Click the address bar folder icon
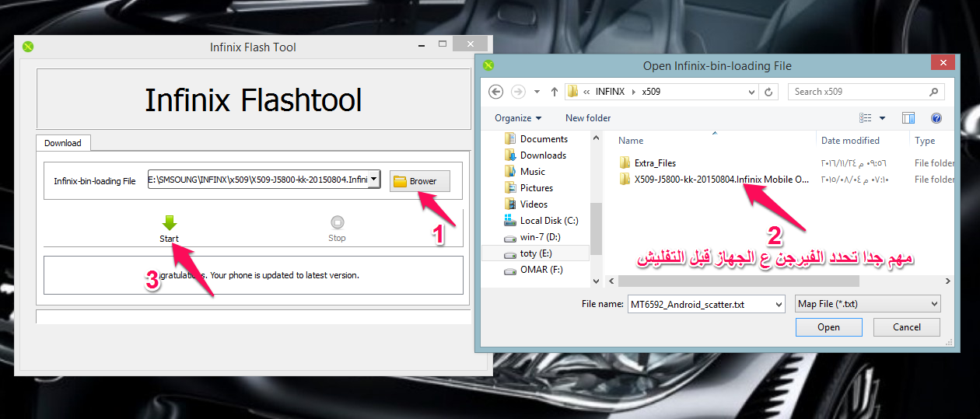The height and width of the screenshot is (419, 980). point(573,92)
